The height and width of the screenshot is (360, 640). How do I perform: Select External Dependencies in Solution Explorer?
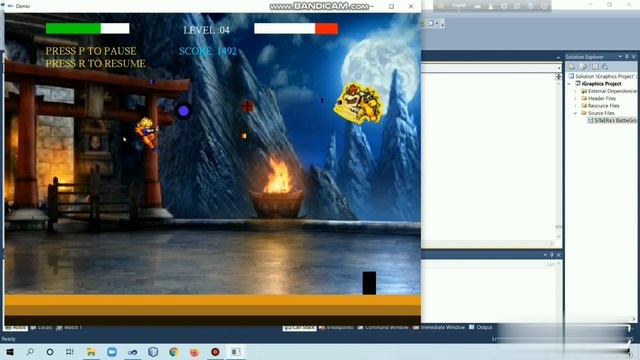pyautogui.click(x=609, y=91)
